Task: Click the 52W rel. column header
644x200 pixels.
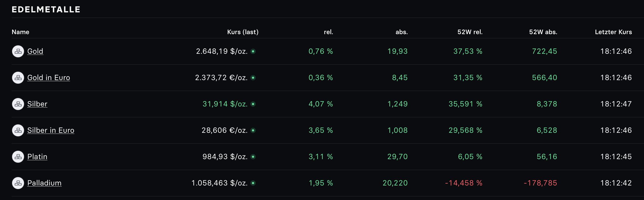Action: 470,32
